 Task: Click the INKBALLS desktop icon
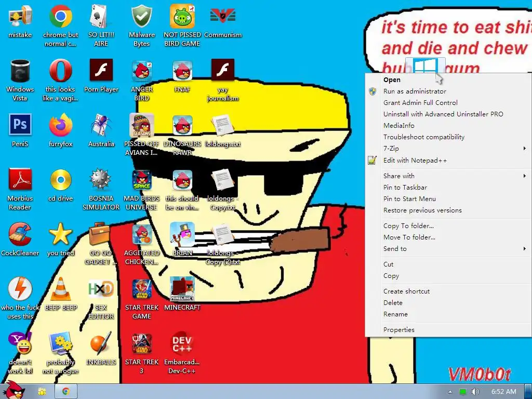pyautogui.click(x=101, y=343)
